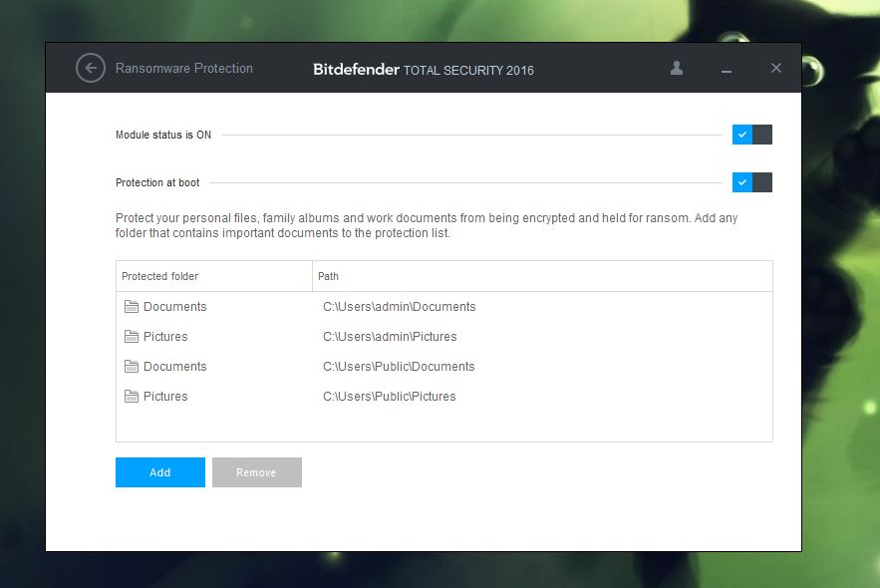The width and height of the screenshot is (880, 588).
Task: Click the path C:\Users\admin\Pictures
Action: tap(390, 336)
